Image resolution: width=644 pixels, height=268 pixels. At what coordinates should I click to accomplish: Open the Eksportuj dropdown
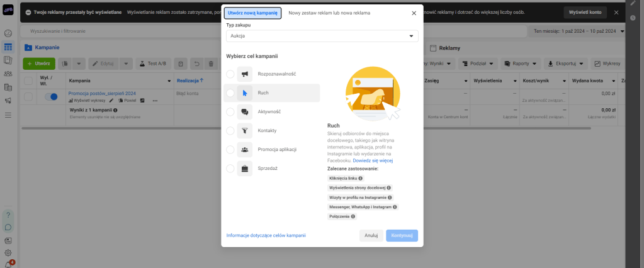[565, 64]
